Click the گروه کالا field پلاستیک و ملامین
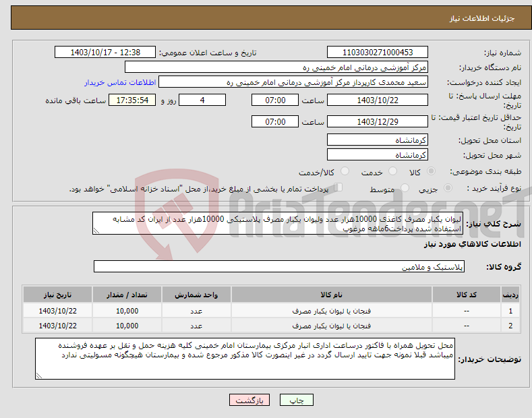This screenshot has width=532, height=418. [x=279, y=267]
